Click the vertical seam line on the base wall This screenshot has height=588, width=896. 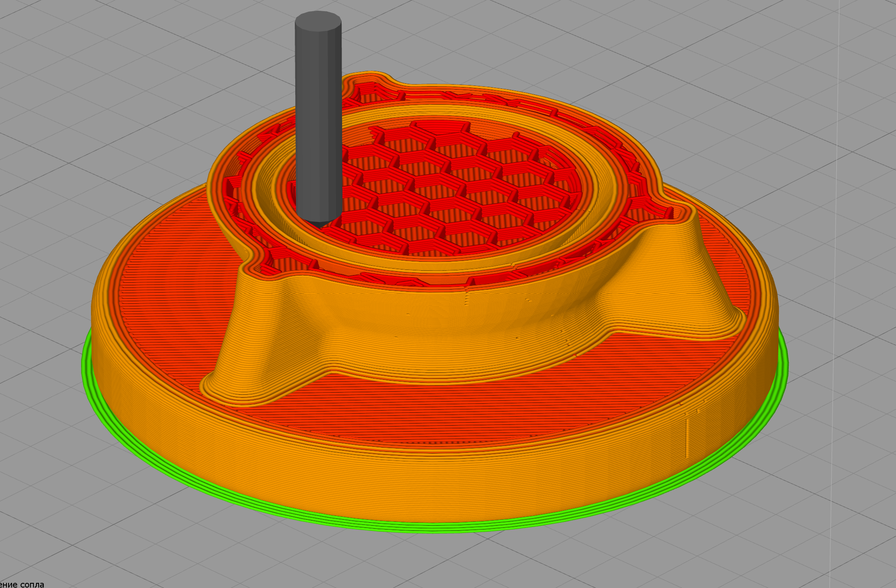[x=687, y=438]
